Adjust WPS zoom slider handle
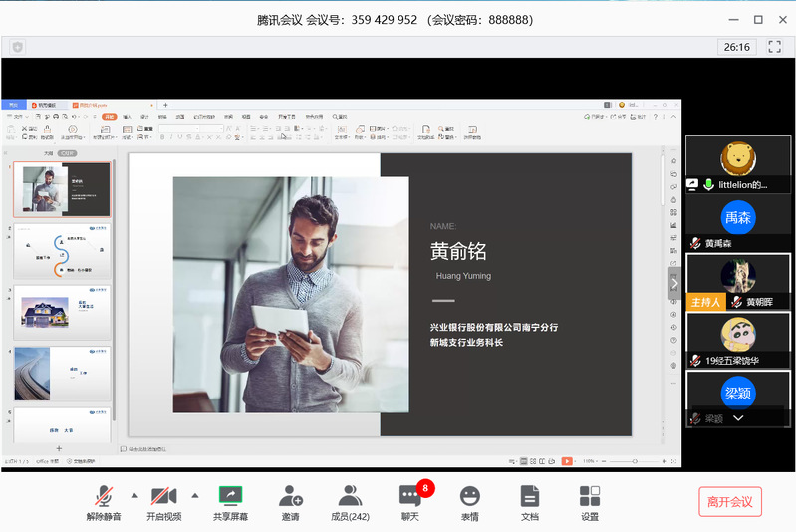The image size is (796, 532). pyautogui.click(x=635, y=461)
